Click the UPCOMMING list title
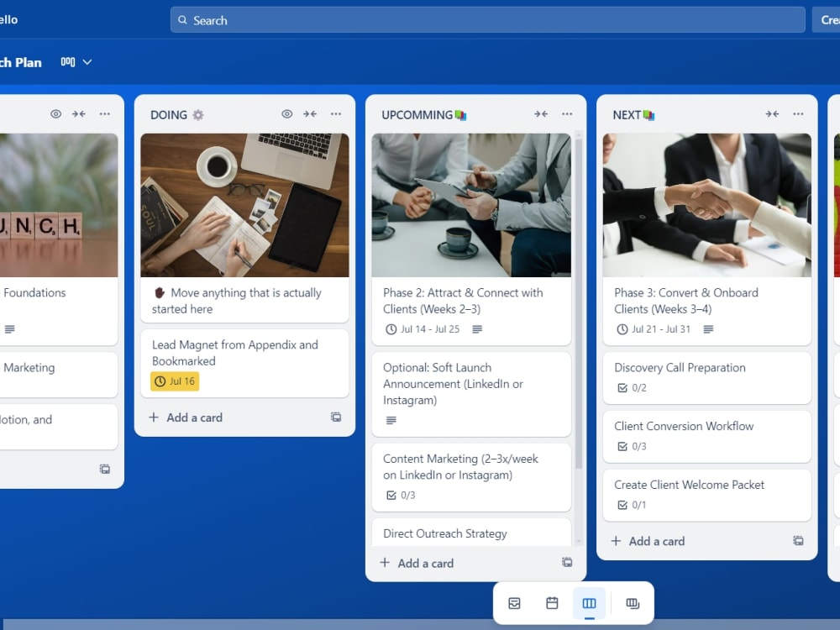 [417, 114]
